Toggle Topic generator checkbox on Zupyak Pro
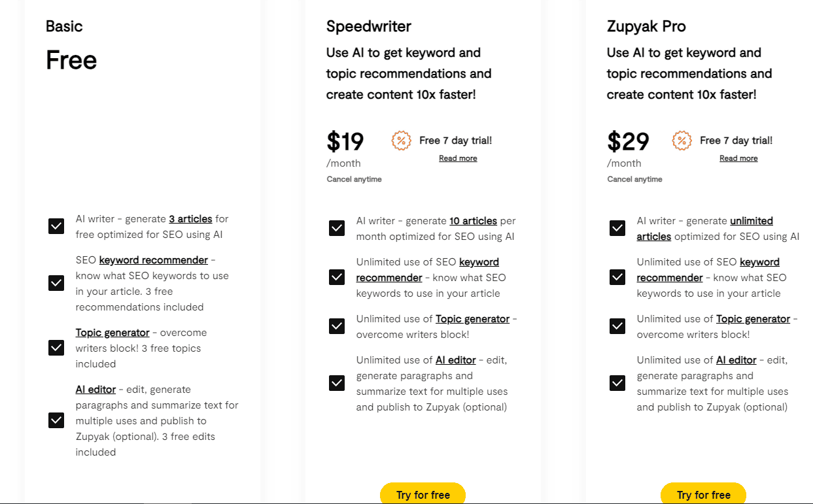This screenshot has width=813, height=504. (x=617, y=326)
